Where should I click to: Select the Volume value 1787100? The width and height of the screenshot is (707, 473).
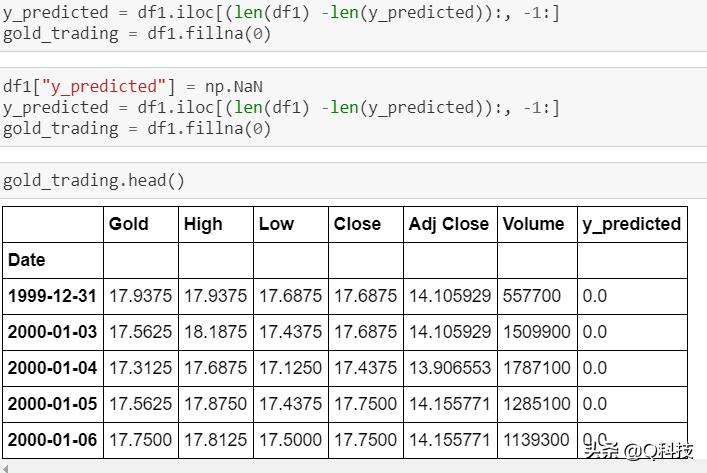click(x=537, y=368)
